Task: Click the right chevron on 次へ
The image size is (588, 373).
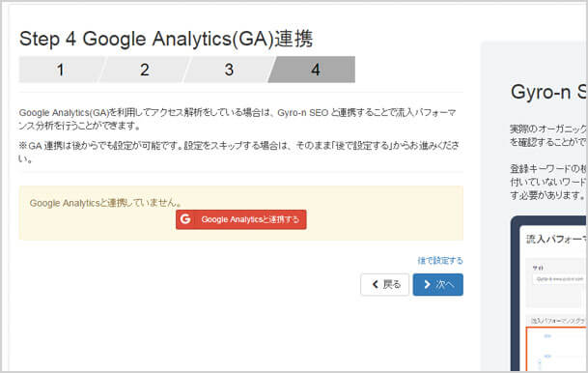Action: click(x=427, y=284)
